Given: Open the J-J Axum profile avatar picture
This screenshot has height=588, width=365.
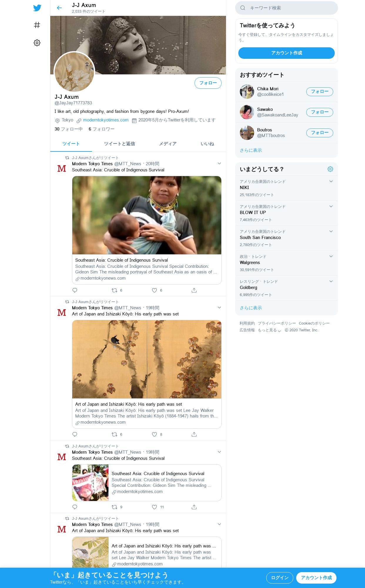Looking at the screenshot, I should pos(74,72).
